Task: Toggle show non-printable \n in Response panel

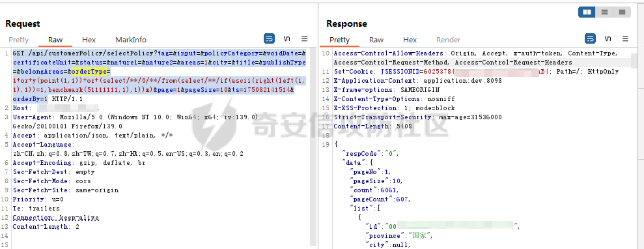Action: coord(608,39)
